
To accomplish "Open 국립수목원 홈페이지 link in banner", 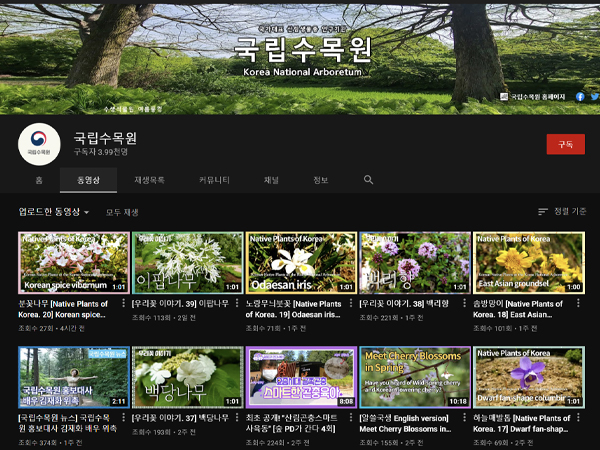I will [533, 97].
